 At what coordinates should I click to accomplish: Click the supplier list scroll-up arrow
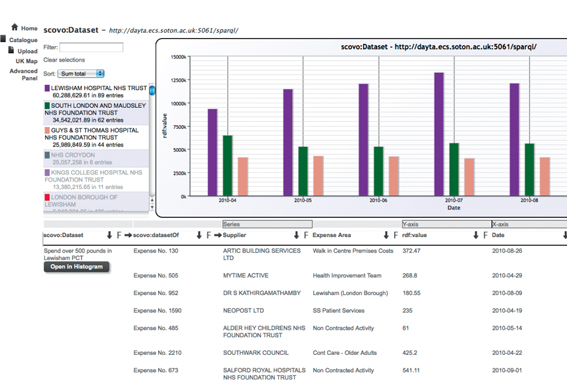[x=152, y=200]
